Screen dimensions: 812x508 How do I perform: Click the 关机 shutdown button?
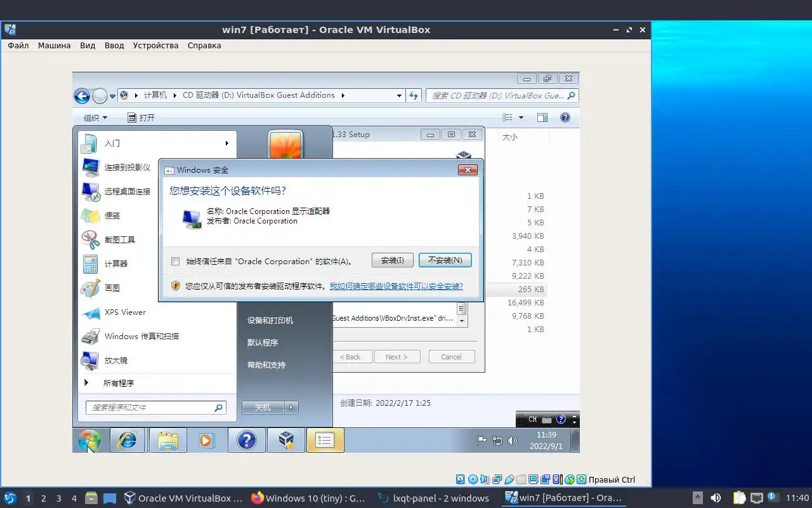click(x=263, y=408)
